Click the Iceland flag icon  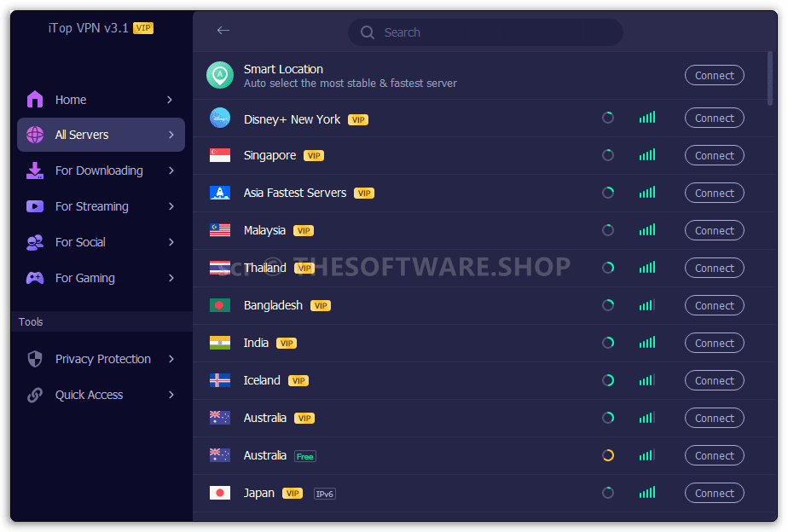220,381
